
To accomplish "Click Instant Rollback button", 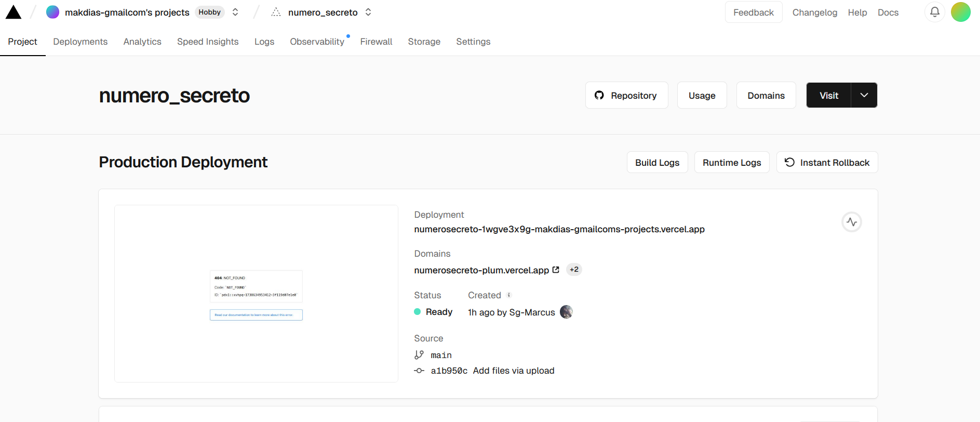I will [827, 162].
